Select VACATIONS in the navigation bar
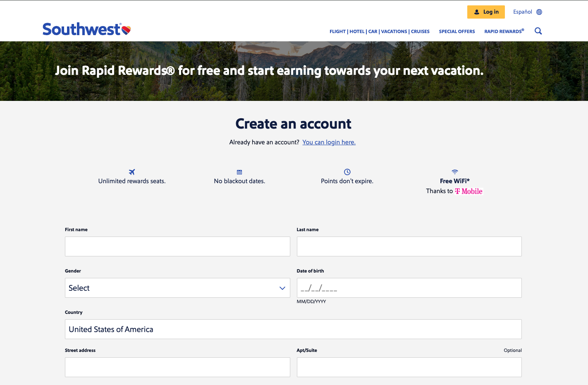 pos(394,31)
